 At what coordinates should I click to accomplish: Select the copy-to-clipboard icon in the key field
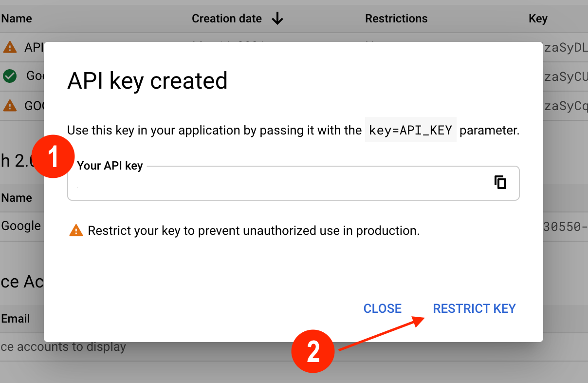click(x=500, y=183)
